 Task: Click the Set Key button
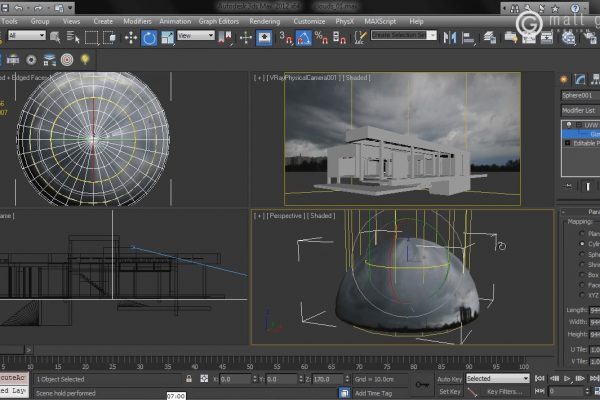pos(450,392)
